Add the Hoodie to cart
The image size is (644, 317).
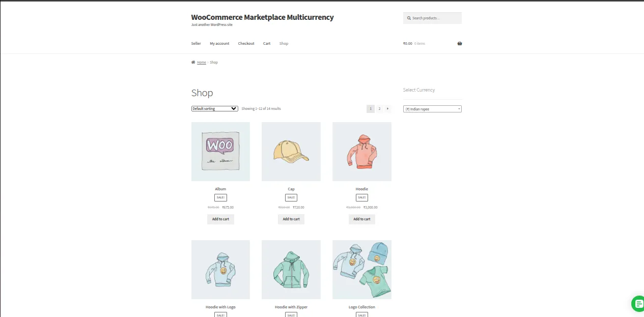point(362,219)
